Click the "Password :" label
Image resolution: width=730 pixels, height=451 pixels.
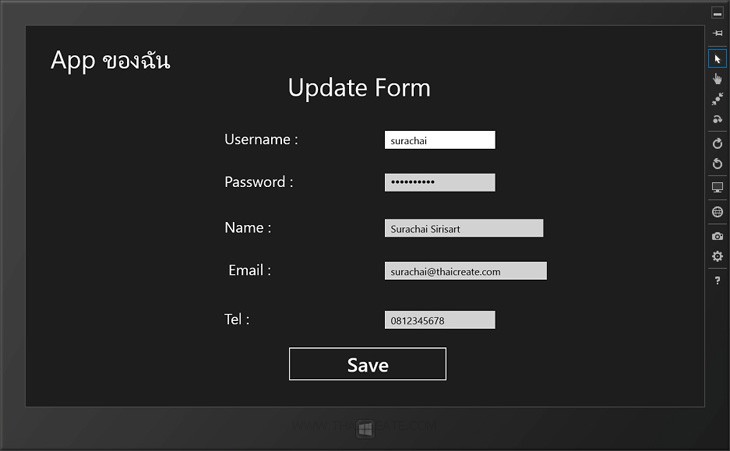[259, 182]
